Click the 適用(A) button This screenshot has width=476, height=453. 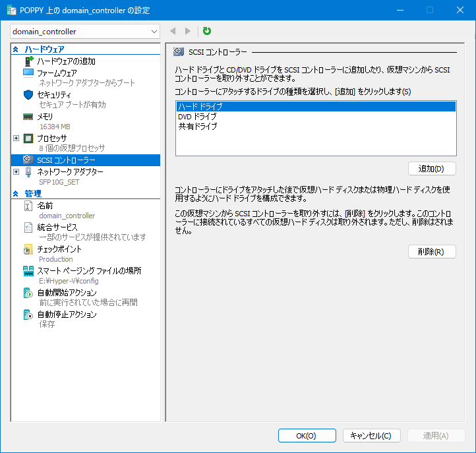click(x=436, y=436)
